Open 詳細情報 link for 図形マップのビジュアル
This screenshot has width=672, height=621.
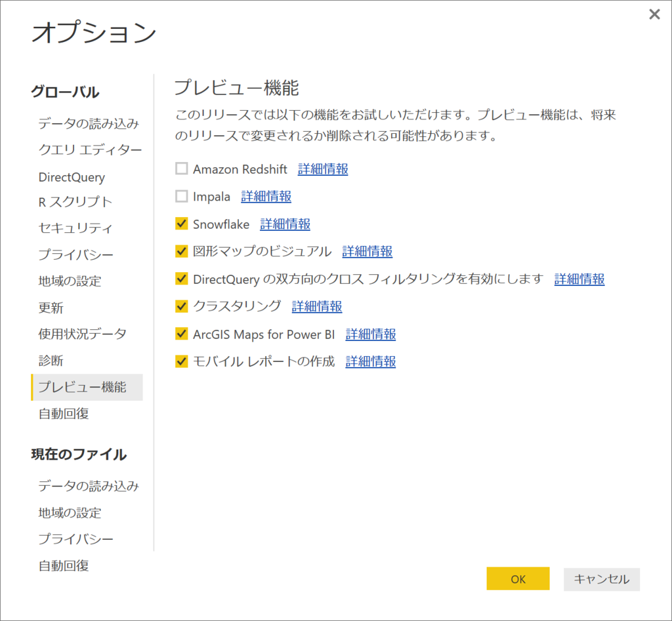pos(367,251)
